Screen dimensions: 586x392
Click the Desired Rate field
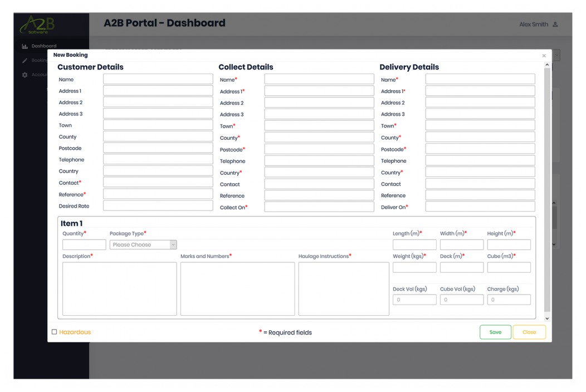click(x=158, y=206)
